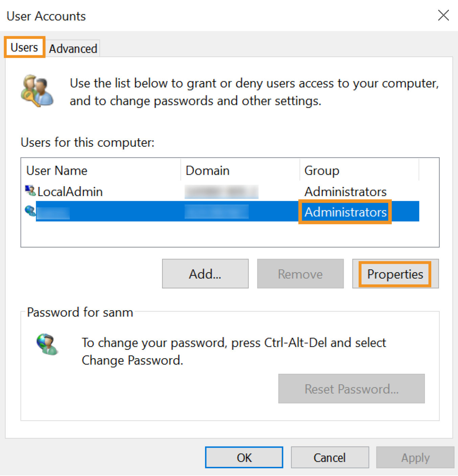Click the users-with-key icon at top
The width and height of the screenshot is (458, 476).
click(x=37, y=91)
